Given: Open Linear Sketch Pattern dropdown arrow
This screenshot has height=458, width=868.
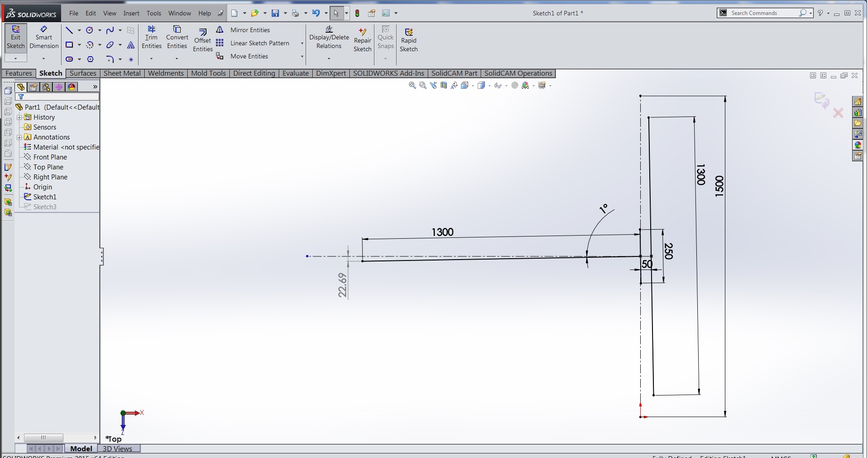Looking at the screenshot, I should pyautogui.click(x=302, y=43).
